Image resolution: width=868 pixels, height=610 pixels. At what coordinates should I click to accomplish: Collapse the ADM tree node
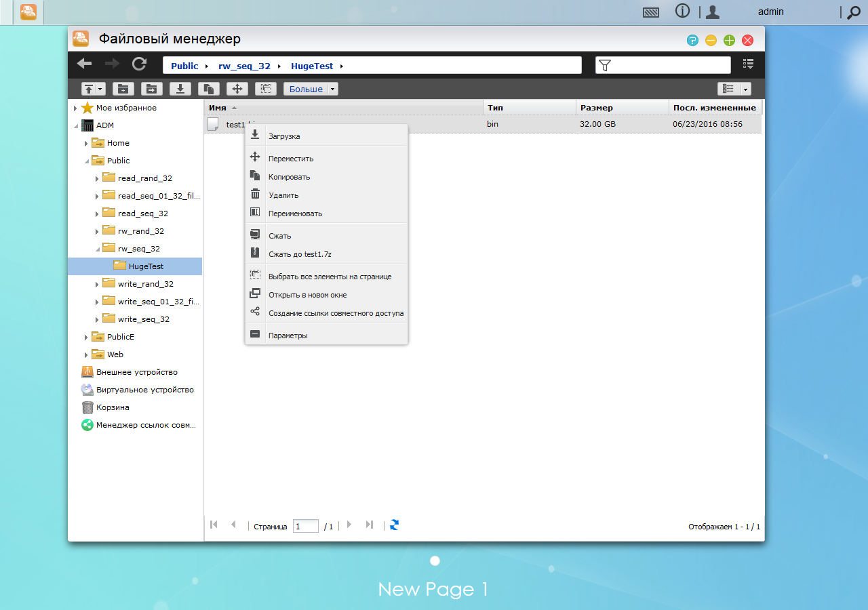click(x=75, y=125)
